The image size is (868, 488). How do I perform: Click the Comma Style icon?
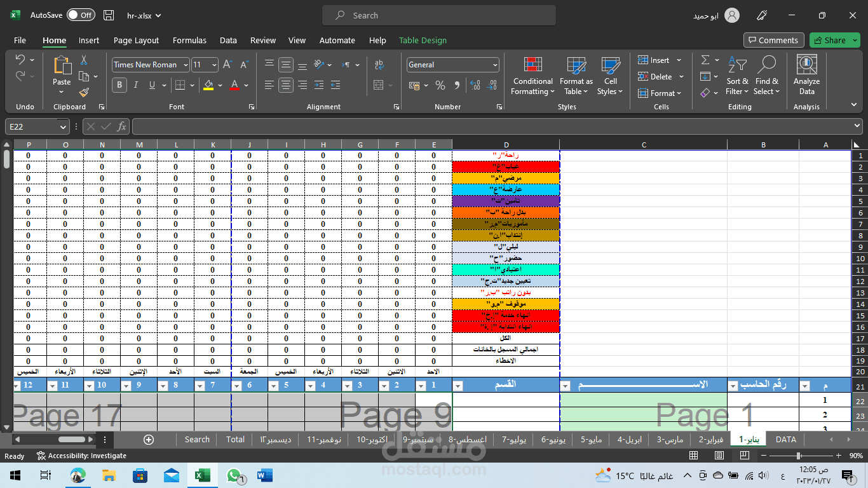pos(456,85)
